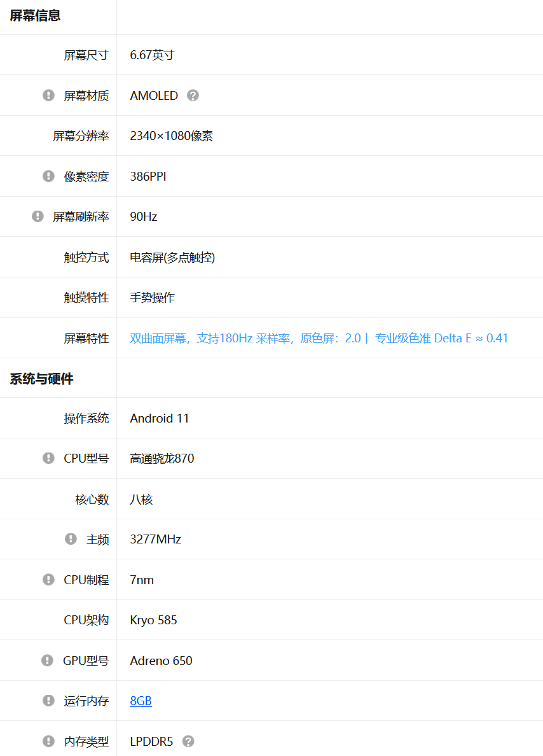
Task: Click the info icon beside 运行内存
Action: [x=48, y=701]
